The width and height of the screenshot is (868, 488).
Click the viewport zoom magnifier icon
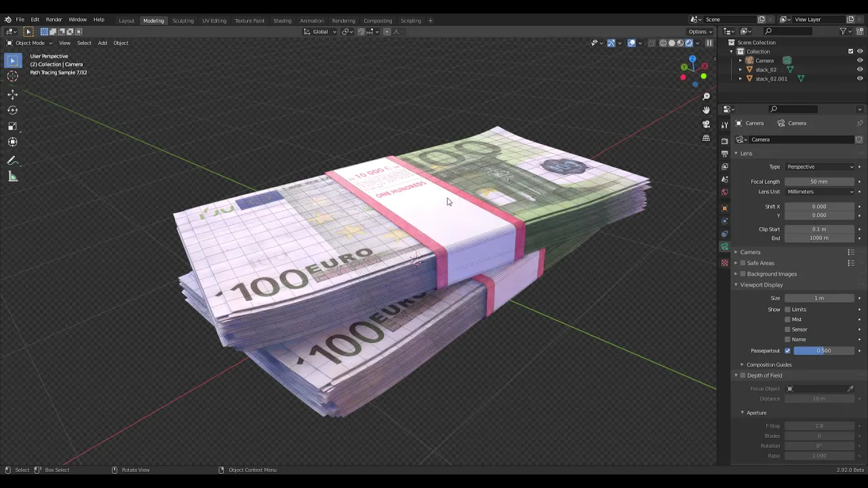[x=706, y=96]
